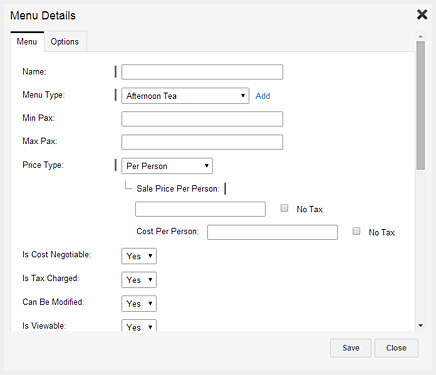Focus the Sale Price Per Person field

click(x=200, y=209)
